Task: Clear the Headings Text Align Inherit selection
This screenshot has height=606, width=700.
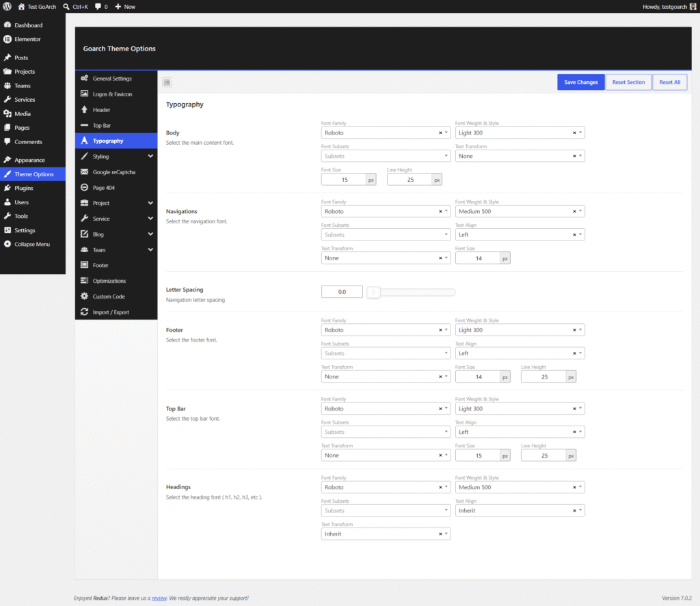Action: [x=574, y=510]
